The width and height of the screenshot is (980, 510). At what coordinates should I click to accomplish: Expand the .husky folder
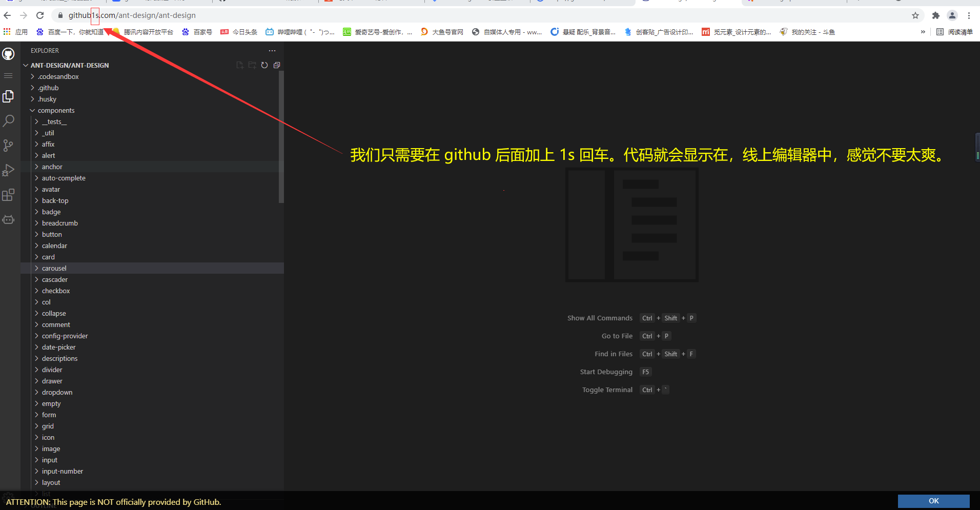[x=152, y=99]
